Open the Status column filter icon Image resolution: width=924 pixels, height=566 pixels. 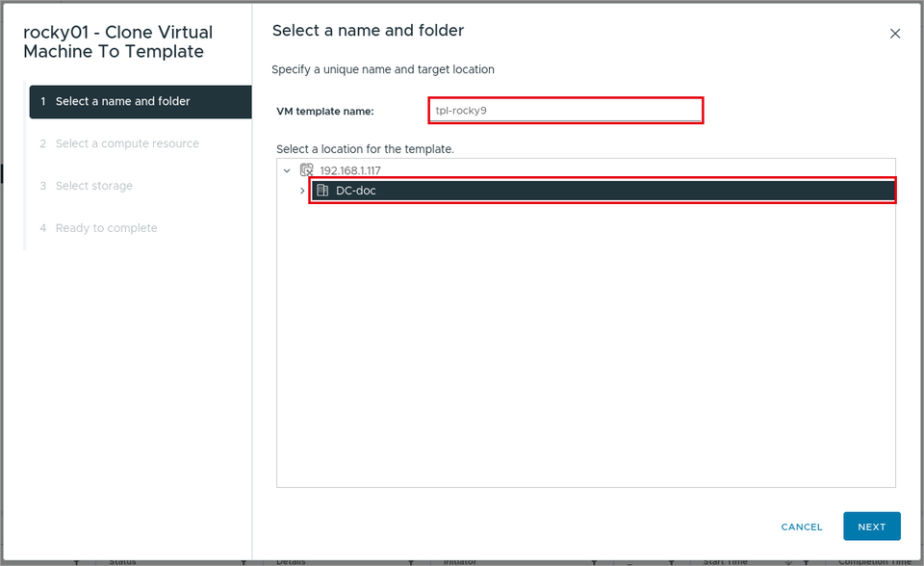point(244,562)
